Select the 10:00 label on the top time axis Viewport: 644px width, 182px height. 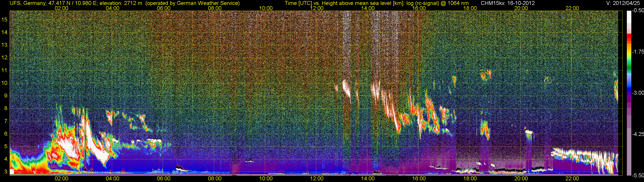point(266,8)
